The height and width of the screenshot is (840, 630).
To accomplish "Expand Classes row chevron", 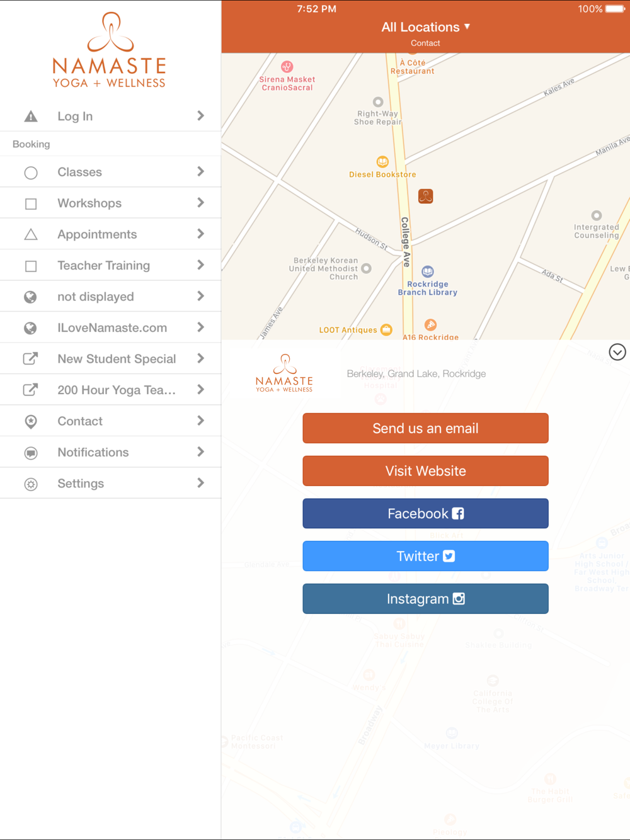I will point(200,171).
